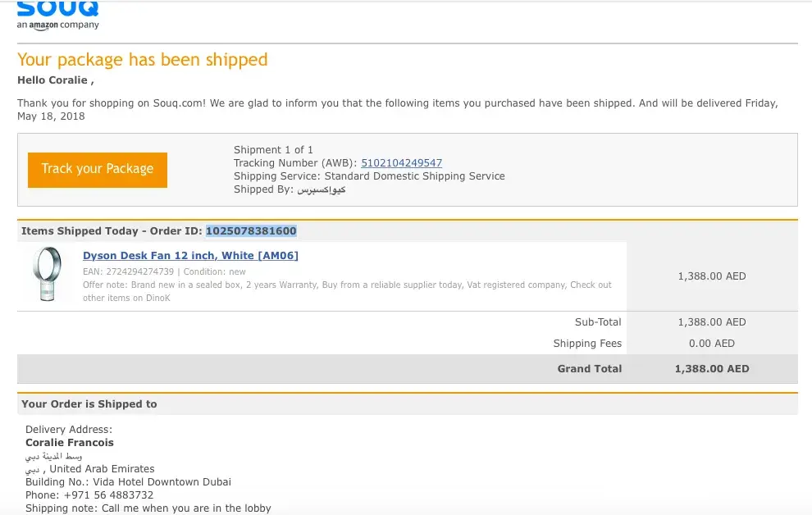Click the item price 1,388.00 AED
Screen dimensions: 812x515
(x=711, y=276)
